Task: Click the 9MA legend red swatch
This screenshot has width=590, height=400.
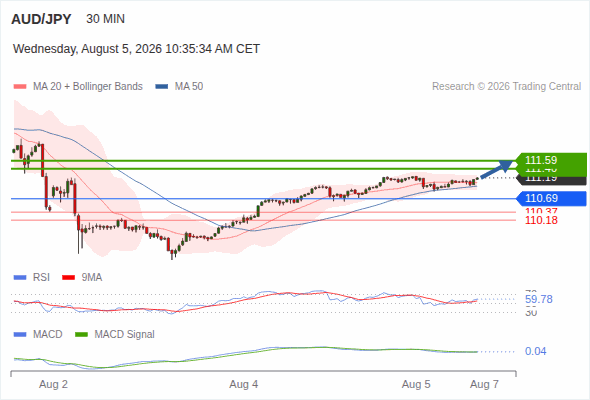Action: pos(68,278)
